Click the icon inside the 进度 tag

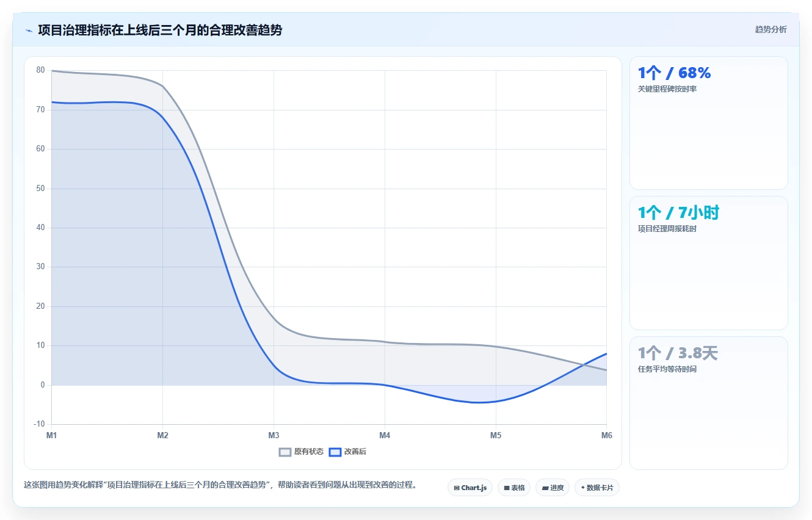pos(545,488)
